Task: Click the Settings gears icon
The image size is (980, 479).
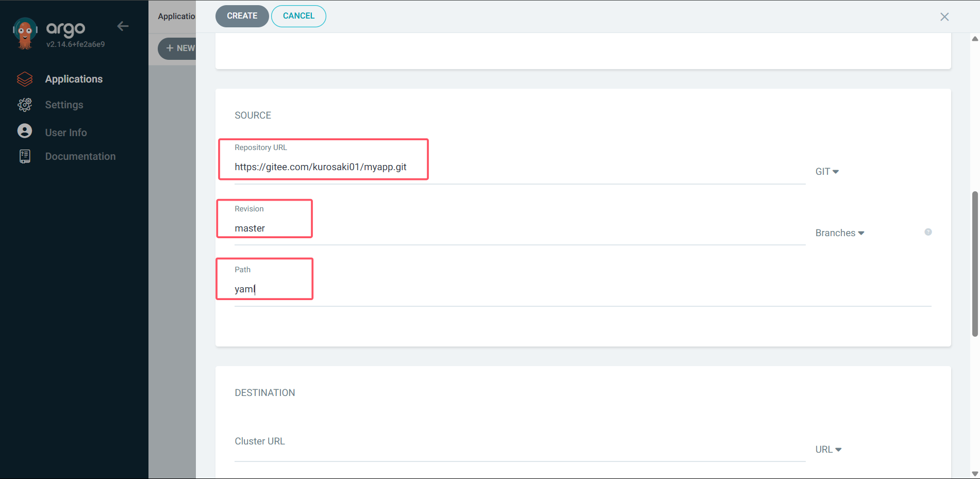Action: (25, 105)
